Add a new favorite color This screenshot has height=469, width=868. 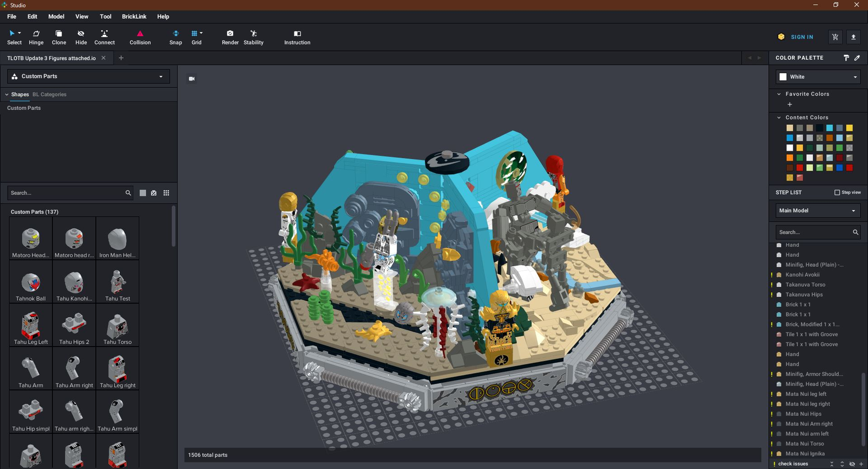coord(790,104)
